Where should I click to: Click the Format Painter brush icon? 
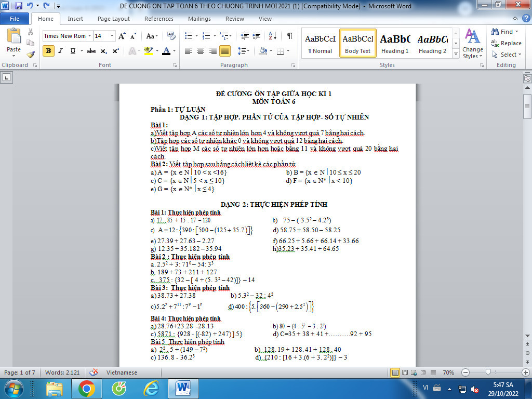pos(31,55)
